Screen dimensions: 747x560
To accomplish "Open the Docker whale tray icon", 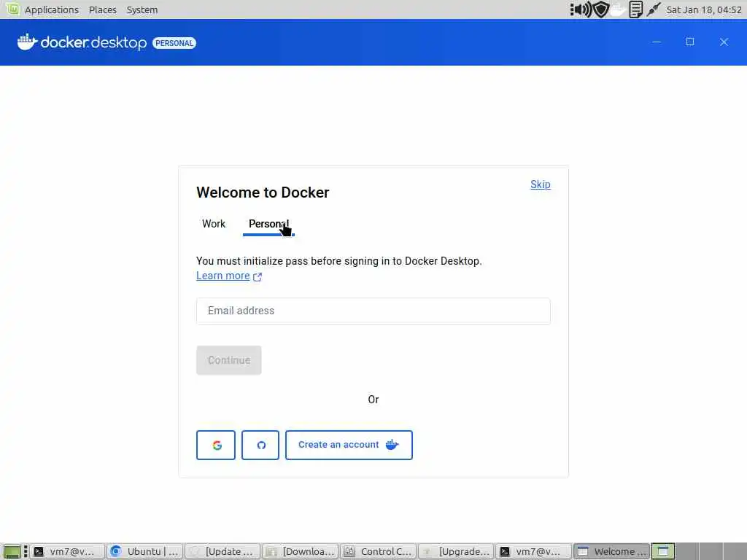I will tap(619, 9).
